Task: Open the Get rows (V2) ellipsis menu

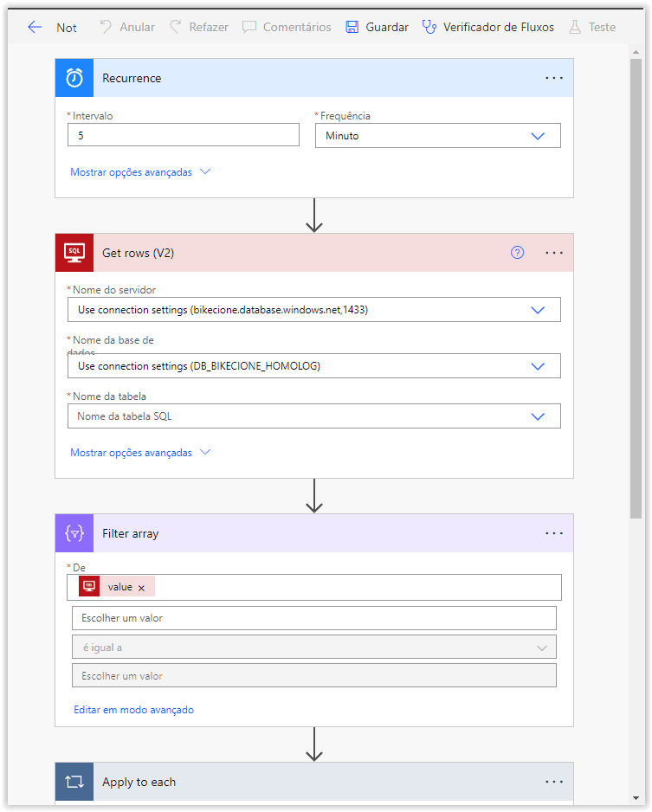Action: tap(553, 253)
